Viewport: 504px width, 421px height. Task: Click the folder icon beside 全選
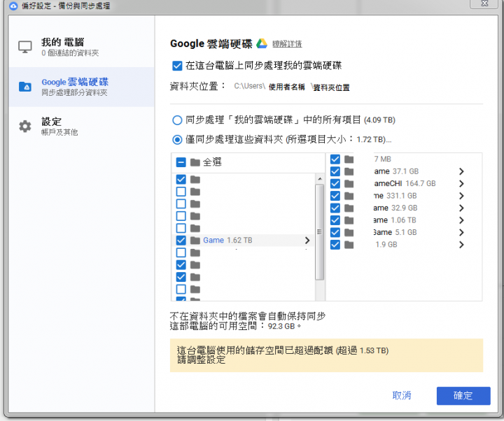click(x=195, y=162)
